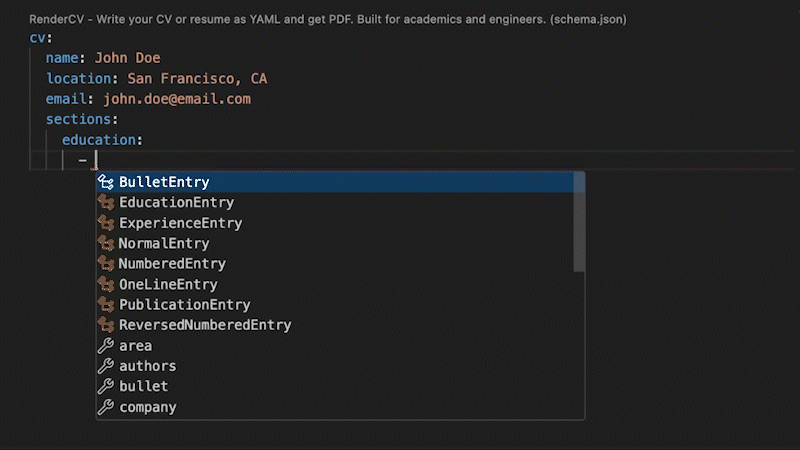Viewport: 800px width, 450px height.
Task: Click the BulletEntry snippet icon
Action: pyautogui.click(x=106, y=182)
